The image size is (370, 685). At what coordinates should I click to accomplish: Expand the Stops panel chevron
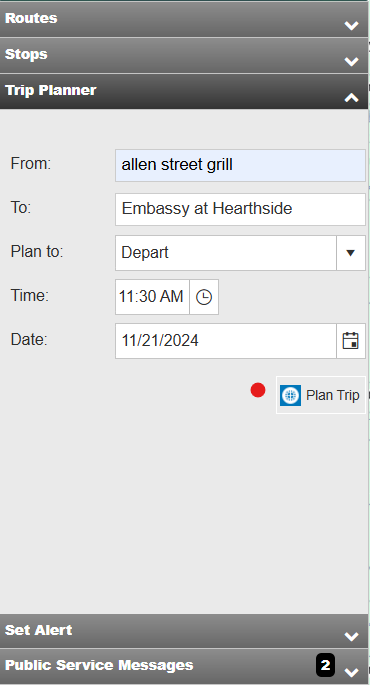351,62
